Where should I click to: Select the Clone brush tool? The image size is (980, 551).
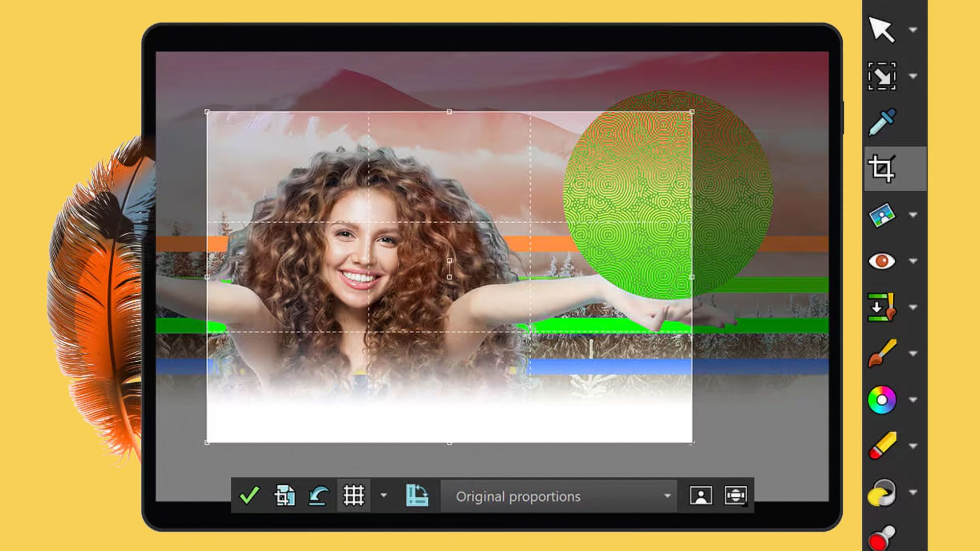(x=881, y=307)
